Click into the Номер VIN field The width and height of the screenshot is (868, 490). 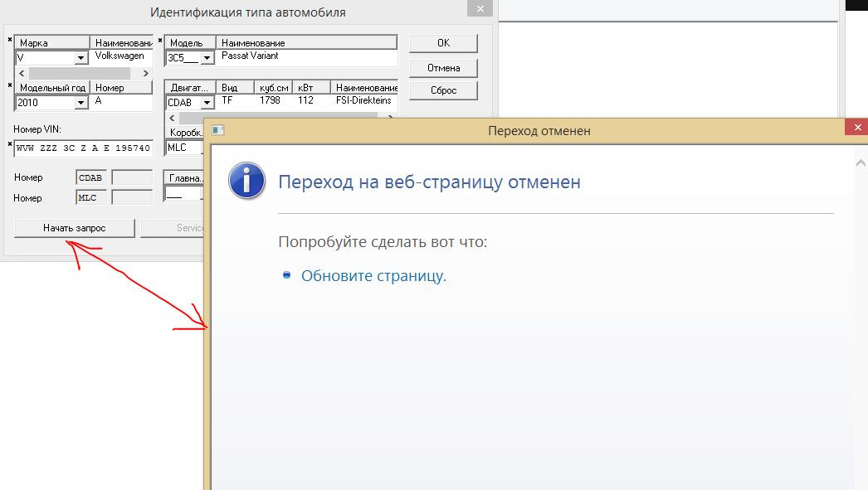click(x=83, y=148)
